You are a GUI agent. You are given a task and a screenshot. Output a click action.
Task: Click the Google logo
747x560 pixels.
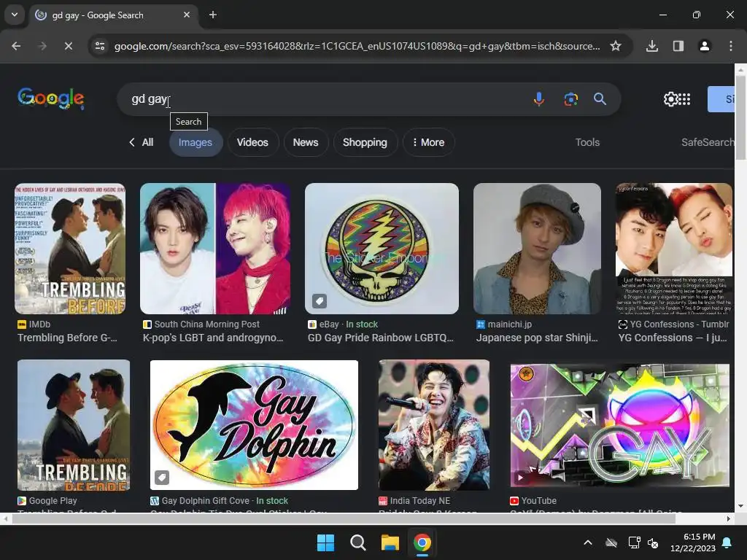(51, 98)
